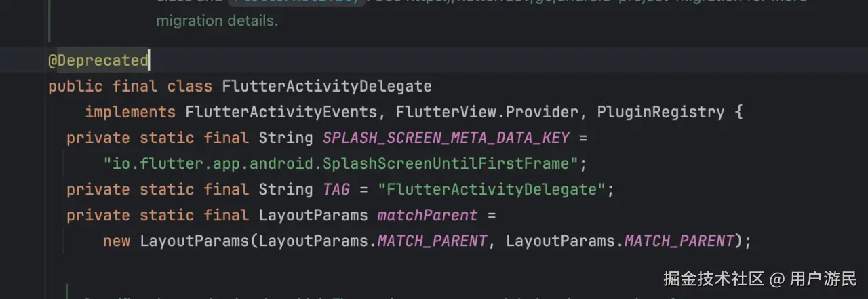The width and height of the screenshot is (868, 299).
Task: Place cursor on FlutterActivityDelegate class name declaration
Action: click(326, 86)
